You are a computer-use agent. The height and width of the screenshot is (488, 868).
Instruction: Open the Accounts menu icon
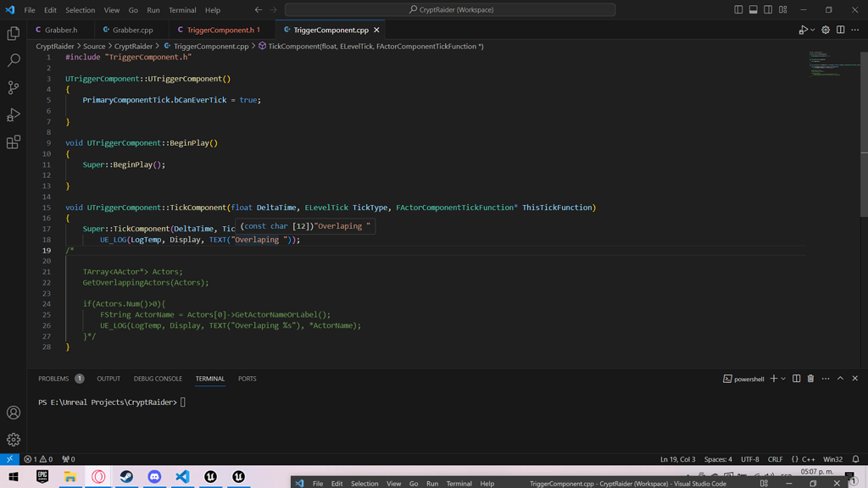click(x=14, y=413)
